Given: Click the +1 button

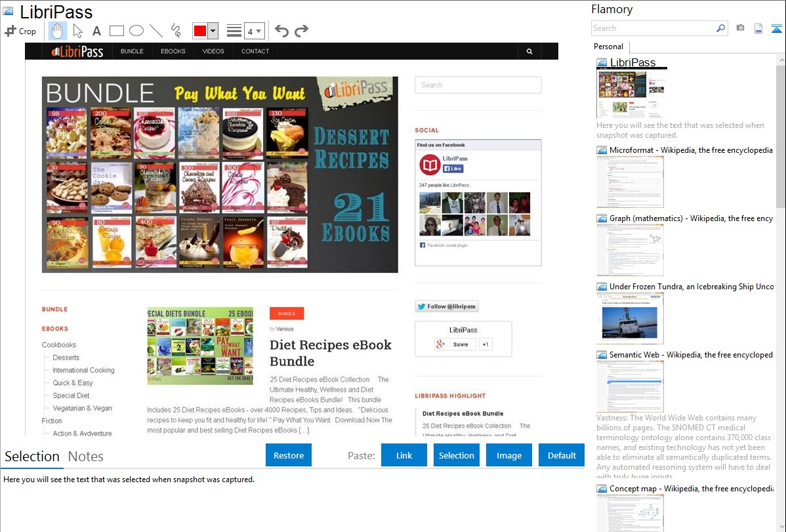Looking at the screenshot, I should point(486,344).
